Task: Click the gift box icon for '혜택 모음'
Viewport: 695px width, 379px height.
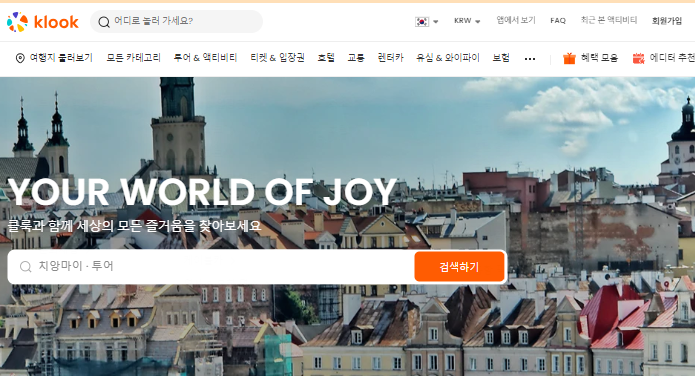Action: point(569,58)
